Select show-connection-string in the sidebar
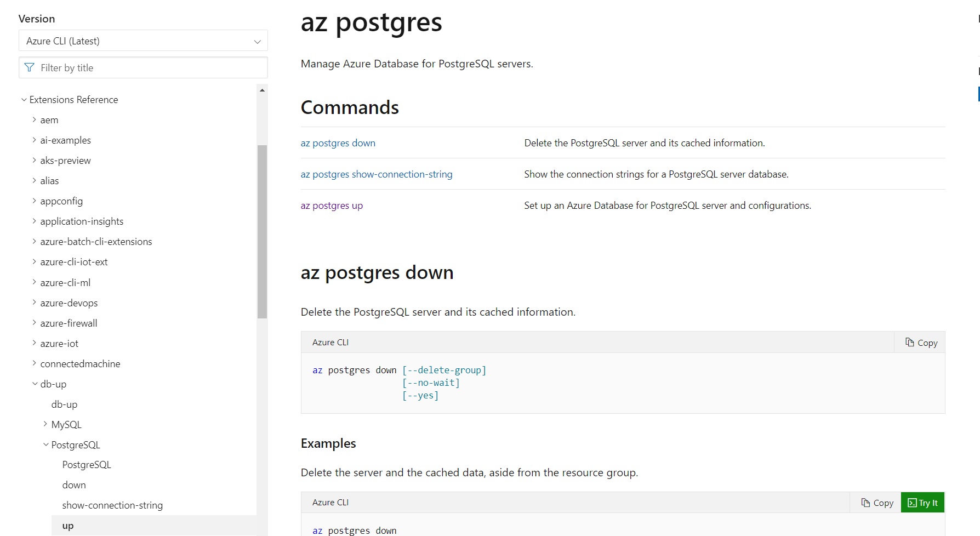 pos(112,505)
